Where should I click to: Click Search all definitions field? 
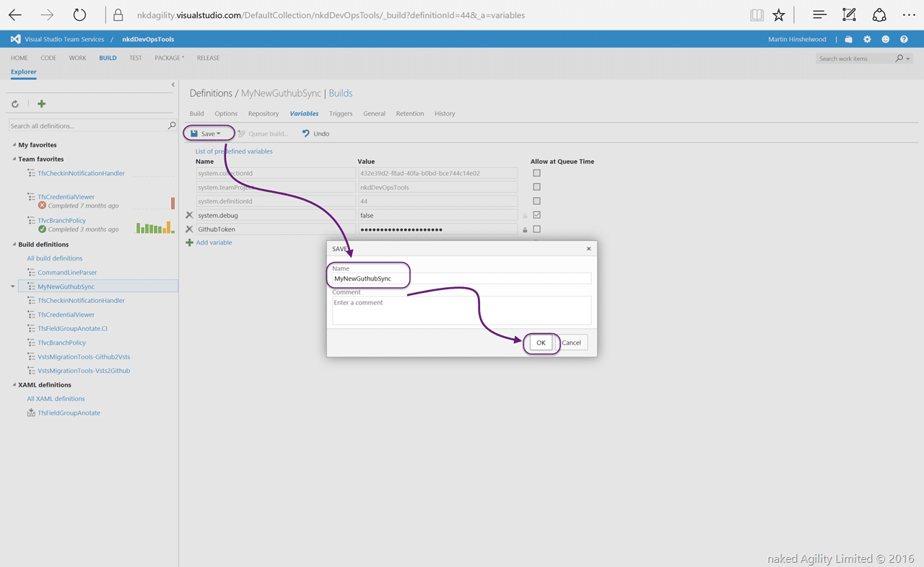(x=87, y=126)
